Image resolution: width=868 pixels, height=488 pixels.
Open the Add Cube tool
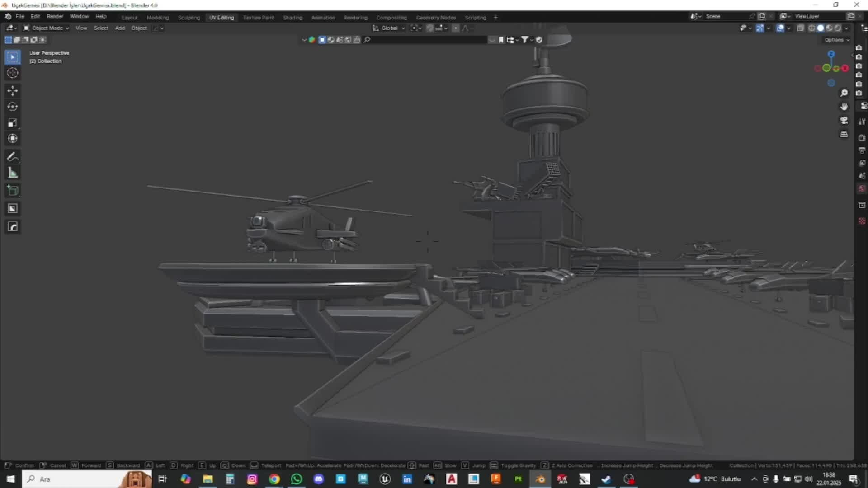tap(12, 190)
